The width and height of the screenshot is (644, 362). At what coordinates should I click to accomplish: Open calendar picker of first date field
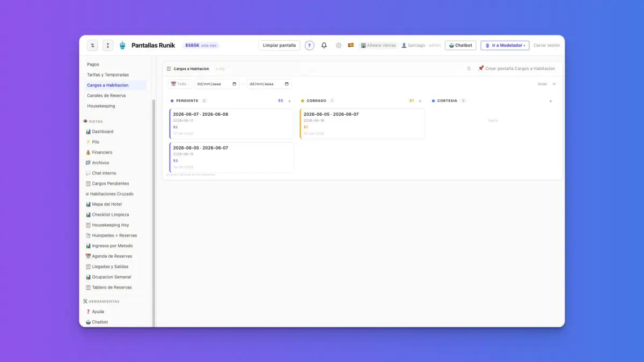[x=235, y=84]
